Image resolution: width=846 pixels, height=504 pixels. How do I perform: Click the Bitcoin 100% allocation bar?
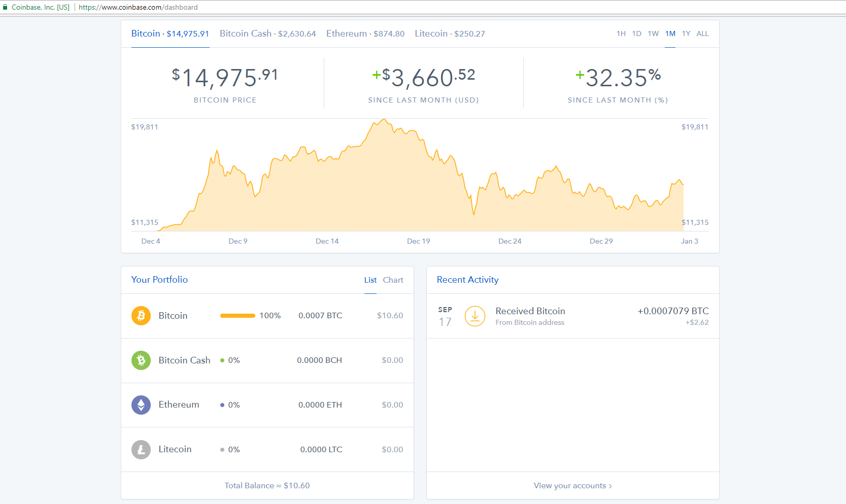(238, 316)
